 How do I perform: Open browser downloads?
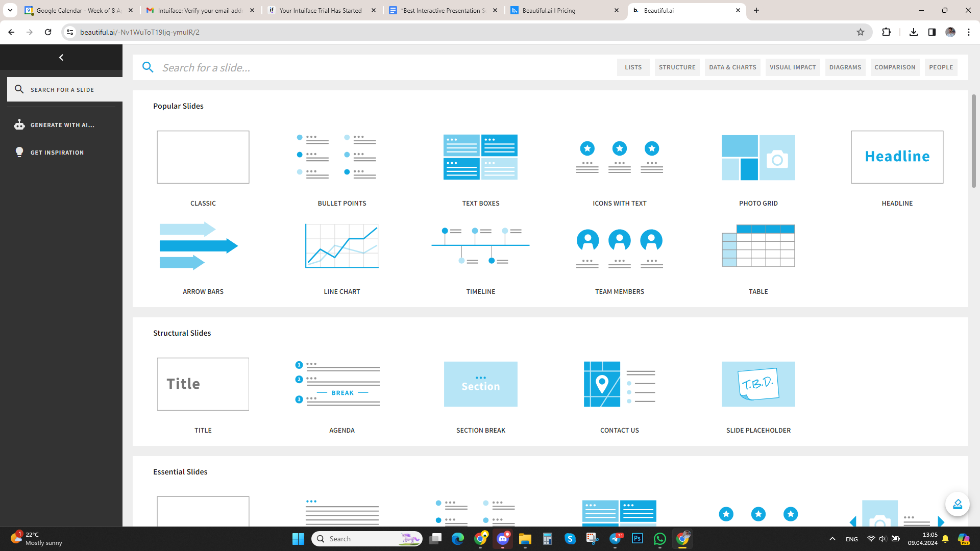coord(913,32)
